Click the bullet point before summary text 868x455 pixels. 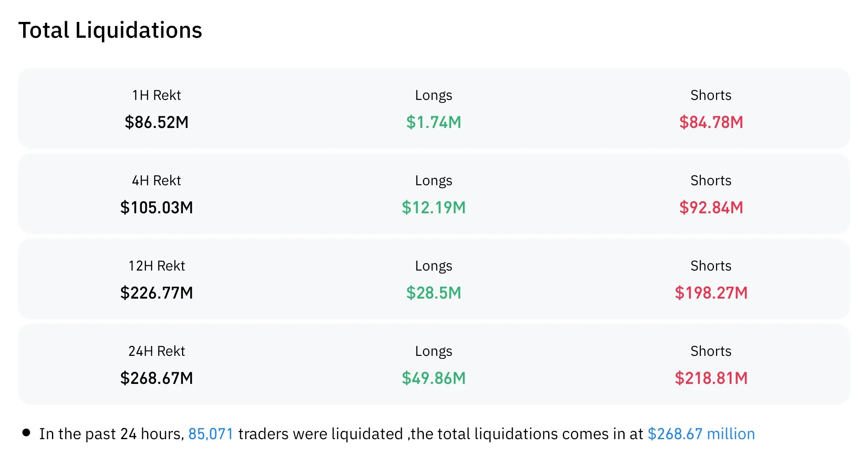tap(26, 433)
